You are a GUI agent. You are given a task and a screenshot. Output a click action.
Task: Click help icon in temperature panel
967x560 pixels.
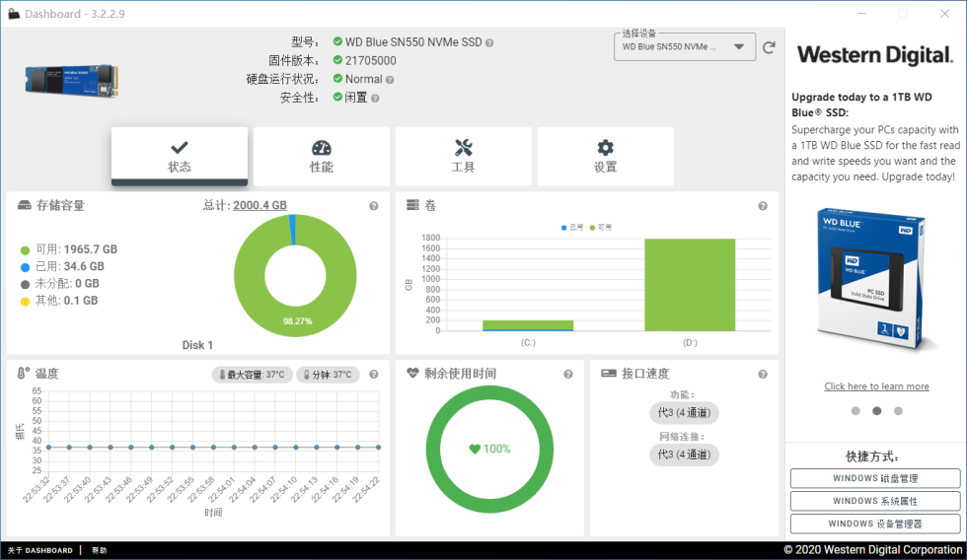pos(374,374)
